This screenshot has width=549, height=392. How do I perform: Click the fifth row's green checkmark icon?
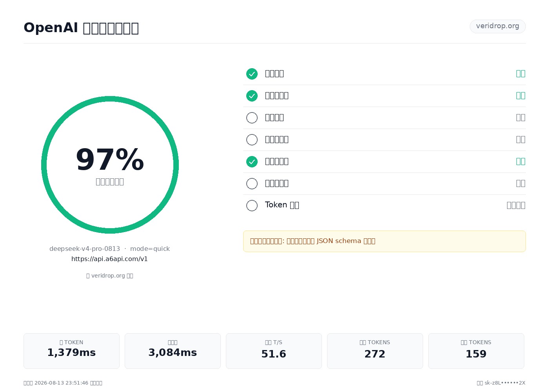tap(252, 162)
